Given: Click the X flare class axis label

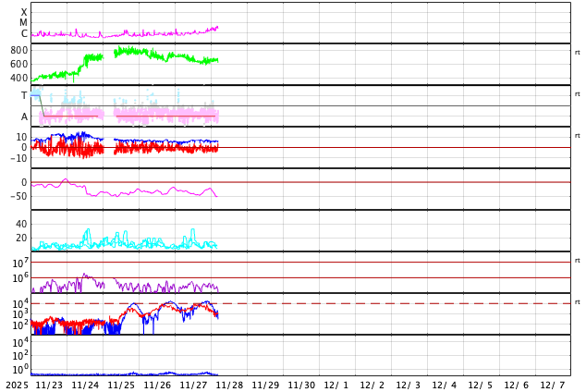Looking at the screenshot, I should tap(24, 13).
